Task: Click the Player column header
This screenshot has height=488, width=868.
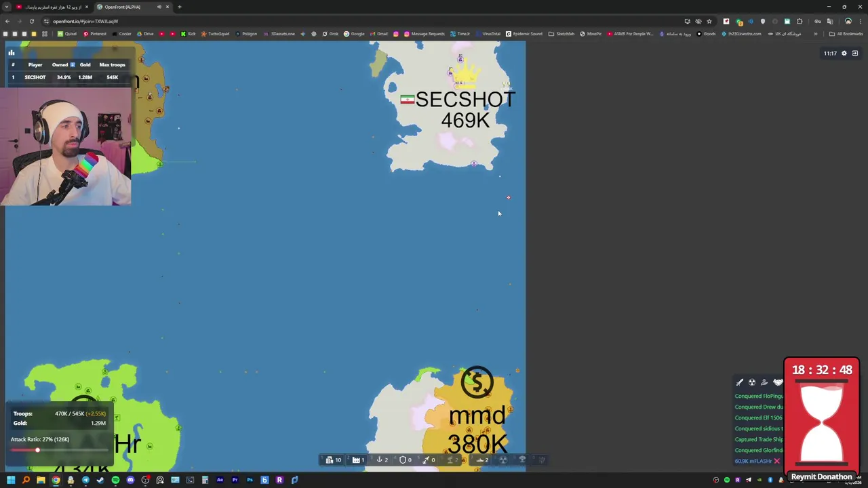Action: click(35, 64)
